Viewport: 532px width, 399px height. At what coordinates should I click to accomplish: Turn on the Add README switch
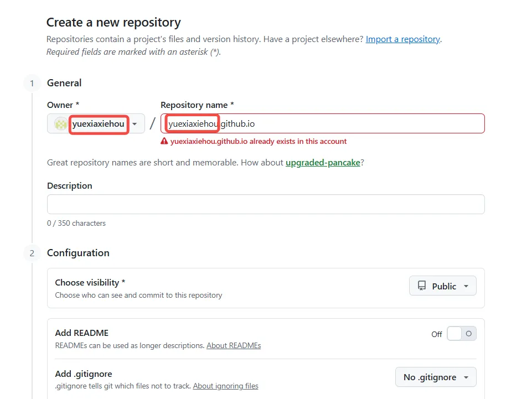(461, 334)
